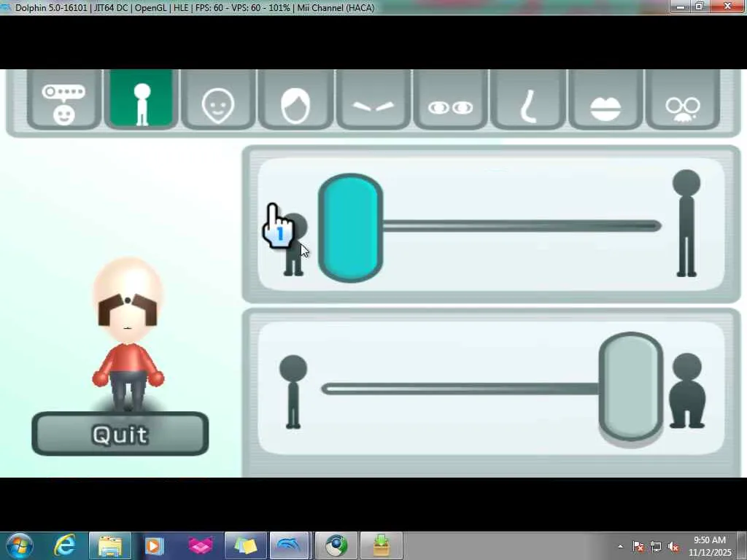Screen dimensions: 747x560
Task: Open the nose tab
Action: click(528, 99)
